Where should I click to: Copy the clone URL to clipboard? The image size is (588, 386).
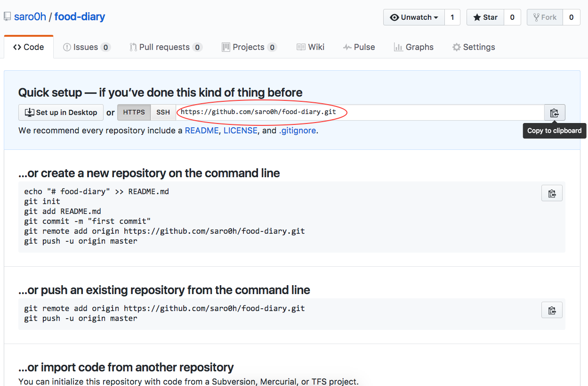coord(555,113)
